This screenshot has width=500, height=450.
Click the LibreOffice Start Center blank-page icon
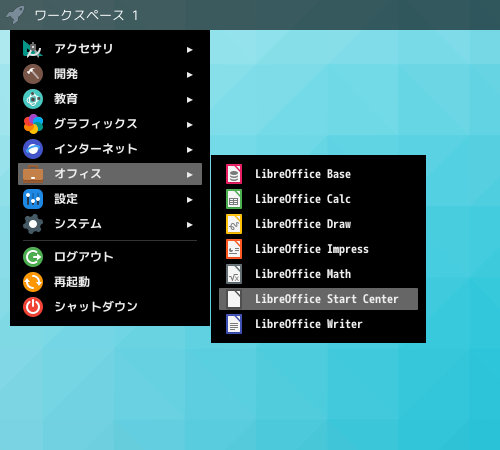click(234, 299)
